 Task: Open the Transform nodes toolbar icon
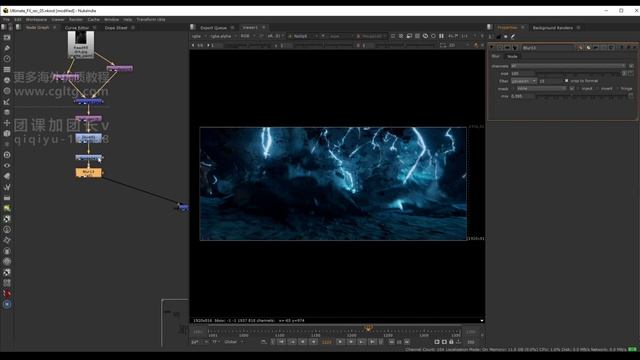pyautogui.click(x=7, y=123)
